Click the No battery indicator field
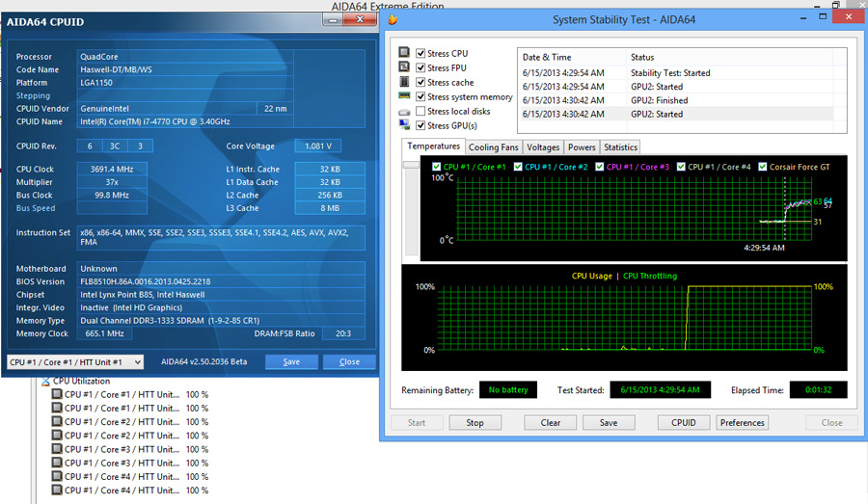Screen dimensions: 868x504 tap(508, 390)
